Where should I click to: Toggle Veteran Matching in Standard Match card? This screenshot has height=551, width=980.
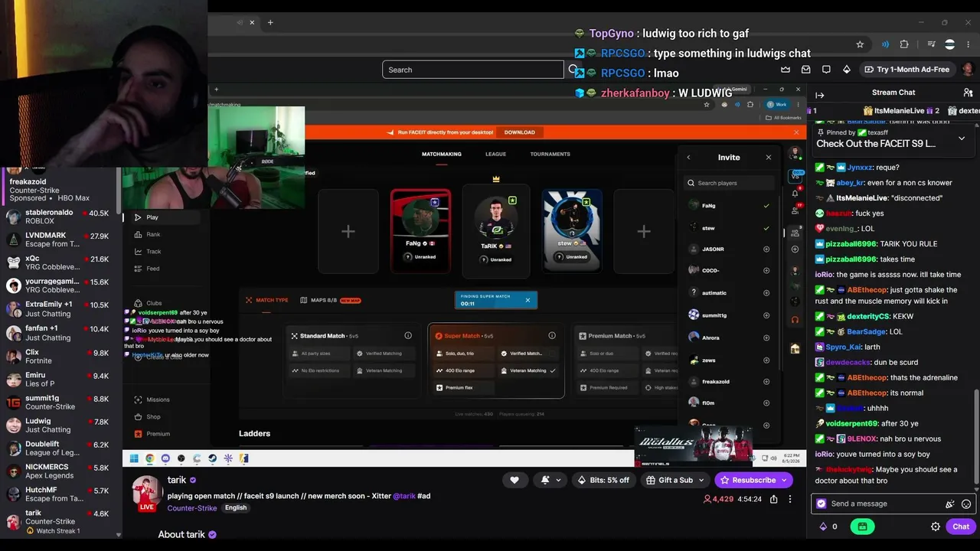click(384, 370)
